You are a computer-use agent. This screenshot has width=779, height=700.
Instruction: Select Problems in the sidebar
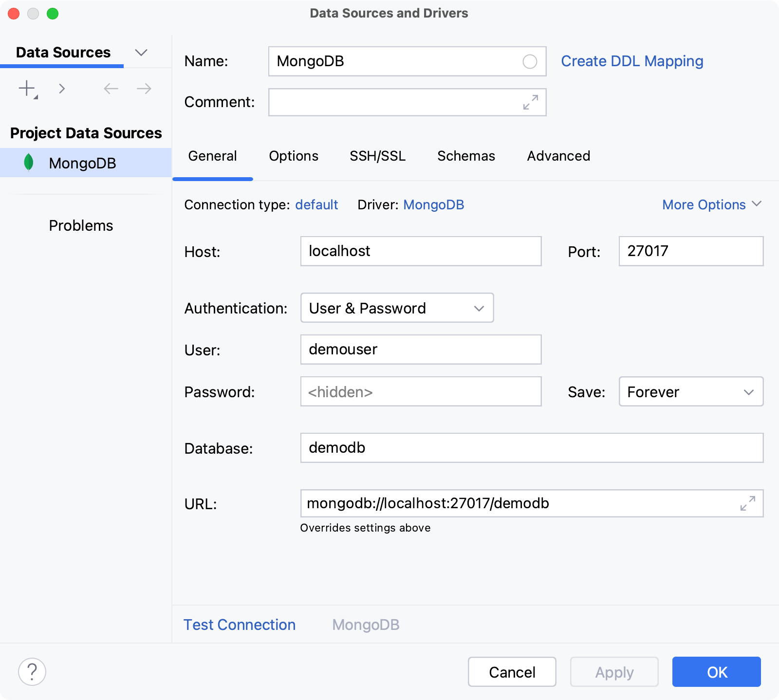(81, 225)
